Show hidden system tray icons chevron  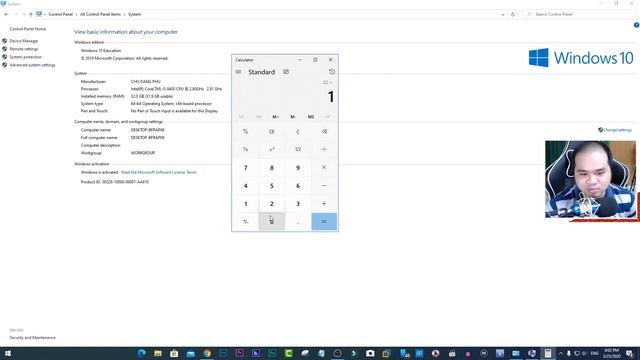(x=561, y=353)
